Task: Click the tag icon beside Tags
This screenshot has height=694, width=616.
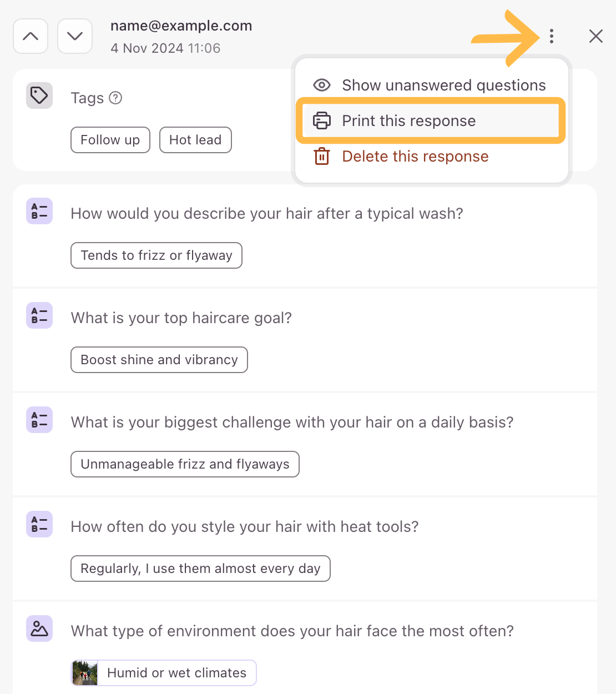Action: [39, 95]
